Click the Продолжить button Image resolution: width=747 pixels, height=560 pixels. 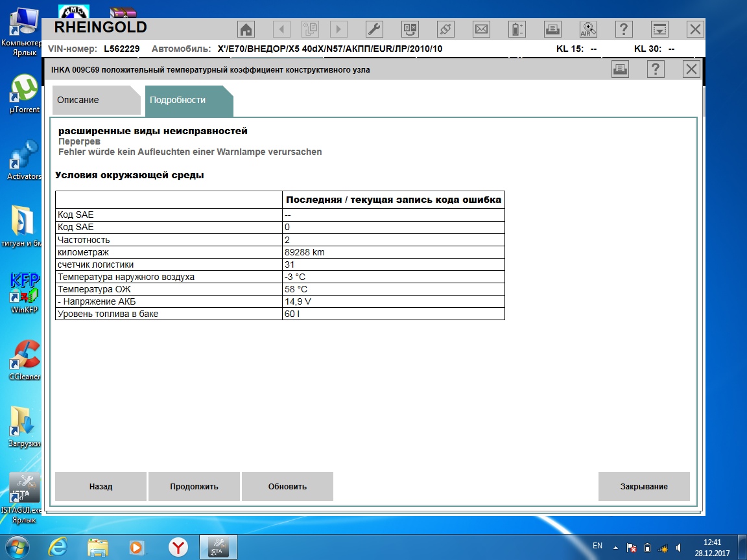(x=194, y=486)
